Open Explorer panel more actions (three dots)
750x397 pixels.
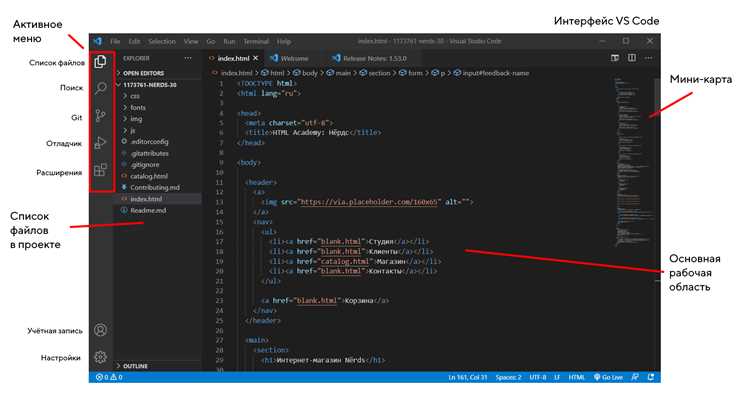click(188, 58)
